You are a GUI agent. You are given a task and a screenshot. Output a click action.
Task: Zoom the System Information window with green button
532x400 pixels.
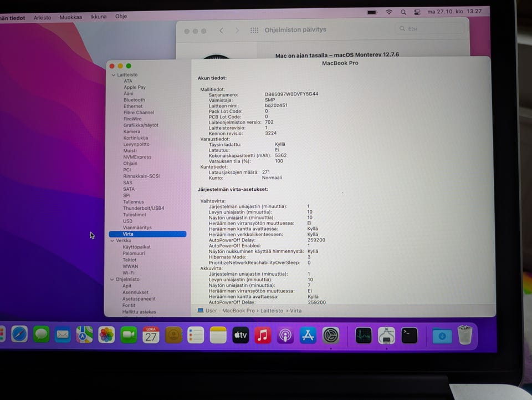[x=129, y=66]
